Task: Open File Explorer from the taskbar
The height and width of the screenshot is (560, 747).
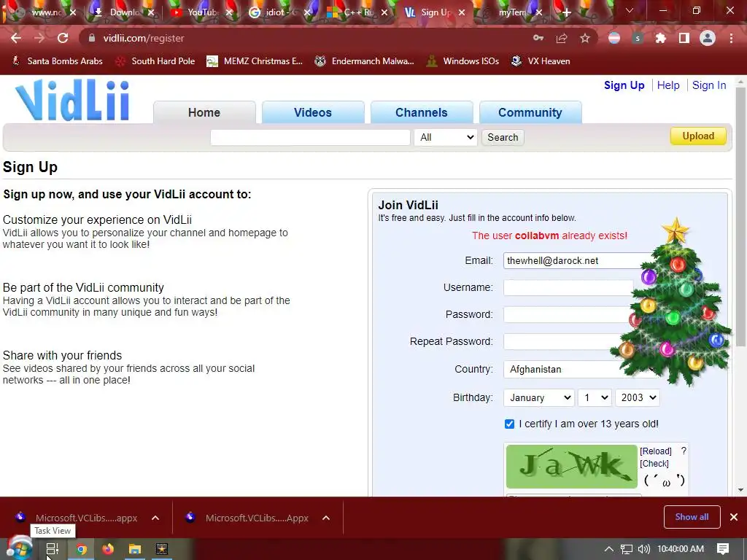Action: tap(135, 549)
